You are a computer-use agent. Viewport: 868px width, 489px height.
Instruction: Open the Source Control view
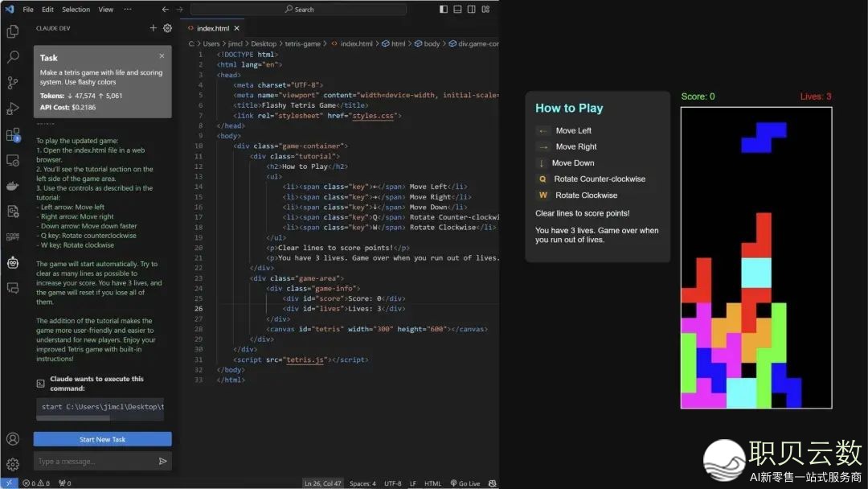12,83
